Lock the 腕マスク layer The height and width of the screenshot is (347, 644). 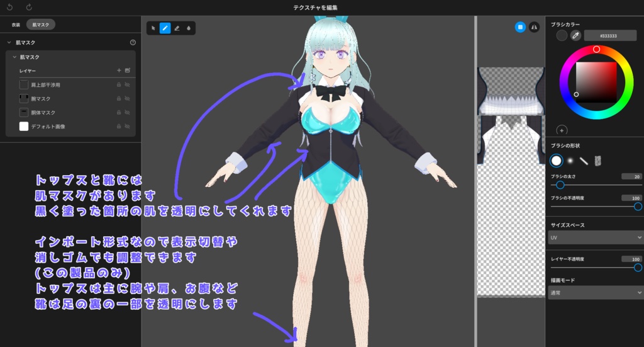coord(119,99)
